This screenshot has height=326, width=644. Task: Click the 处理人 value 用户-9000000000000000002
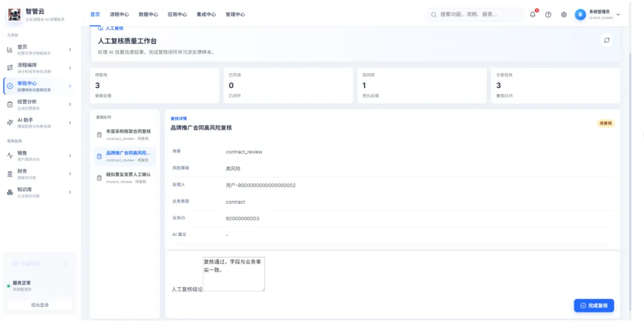pyautogui.click(x=261, y=185)
